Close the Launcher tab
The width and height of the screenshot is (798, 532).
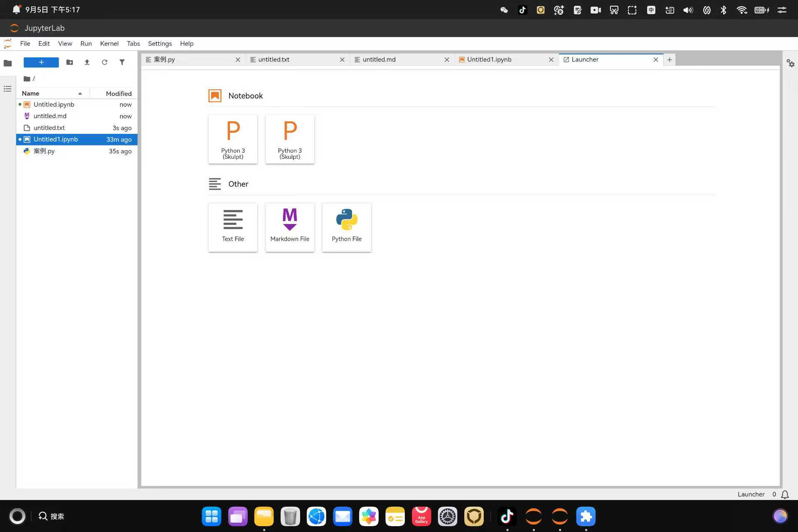click(656, 60)
